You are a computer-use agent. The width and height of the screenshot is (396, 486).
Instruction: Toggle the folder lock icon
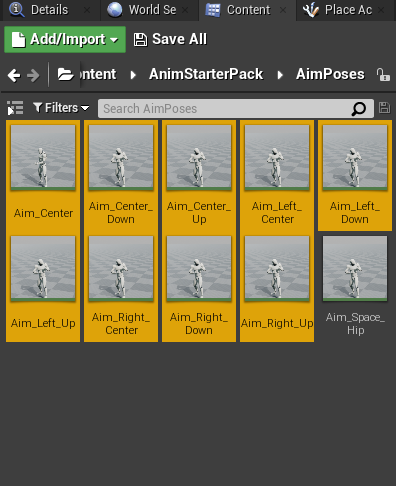[383, 75]
